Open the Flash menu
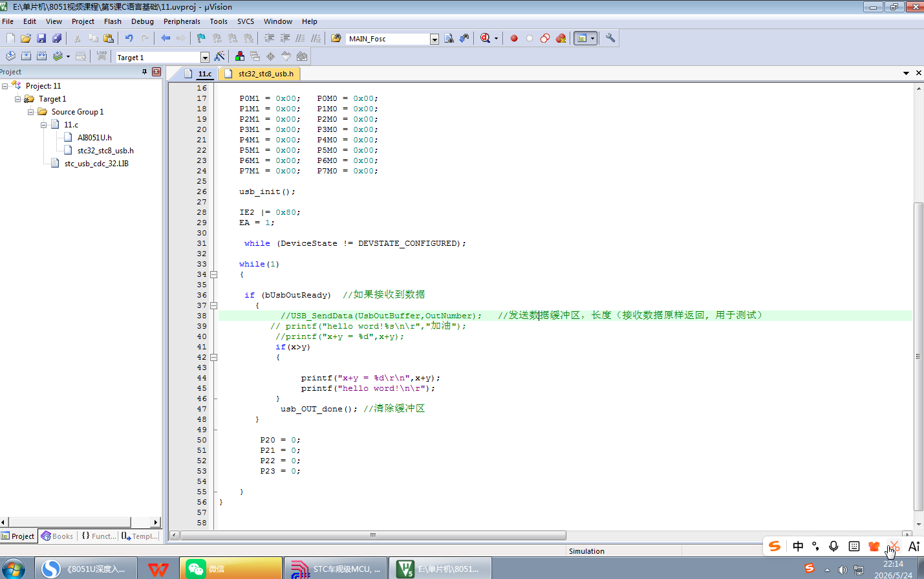Viewport: 924px width, 579px height. point(113,21)
